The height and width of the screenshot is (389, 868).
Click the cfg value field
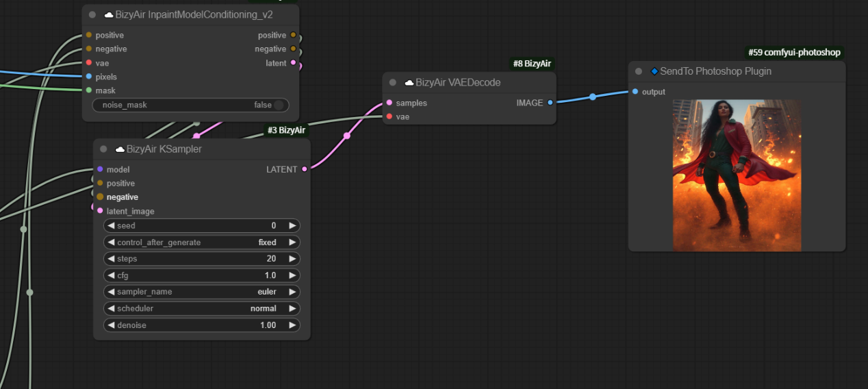pyautogui.click(x=201, y=275)
